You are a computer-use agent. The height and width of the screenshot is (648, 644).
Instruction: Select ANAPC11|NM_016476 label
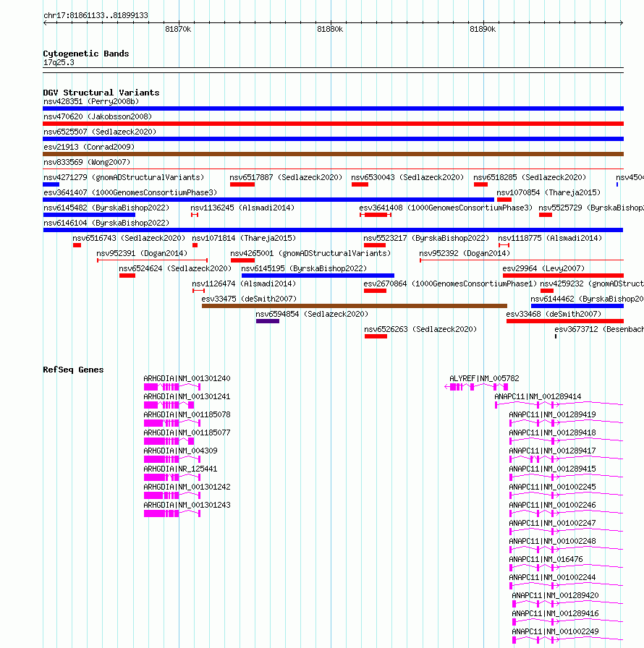point(546,560)
